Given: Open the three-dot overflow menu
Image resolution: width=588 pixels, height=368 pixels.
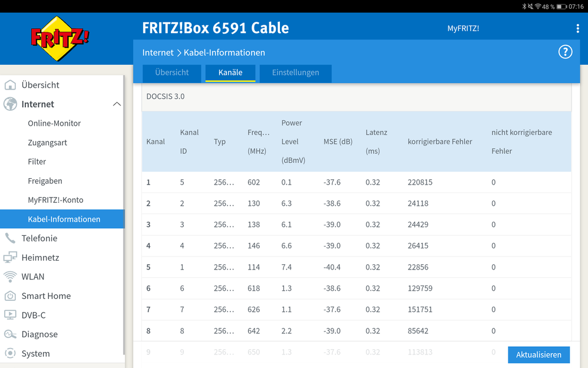Looking at the screenshot, I should (577, 28).
